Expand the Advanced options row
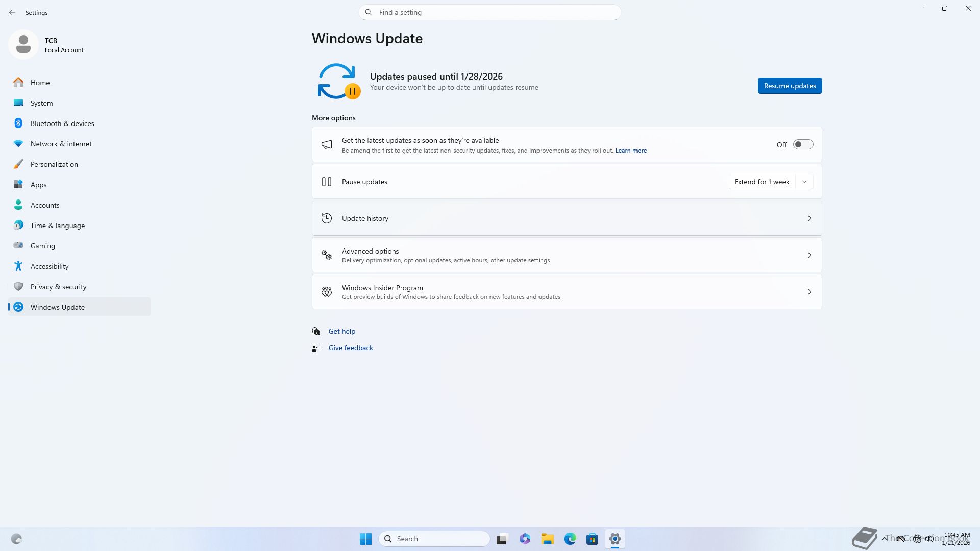This screenshot has width=980, height=551. [x=809, y=255]
